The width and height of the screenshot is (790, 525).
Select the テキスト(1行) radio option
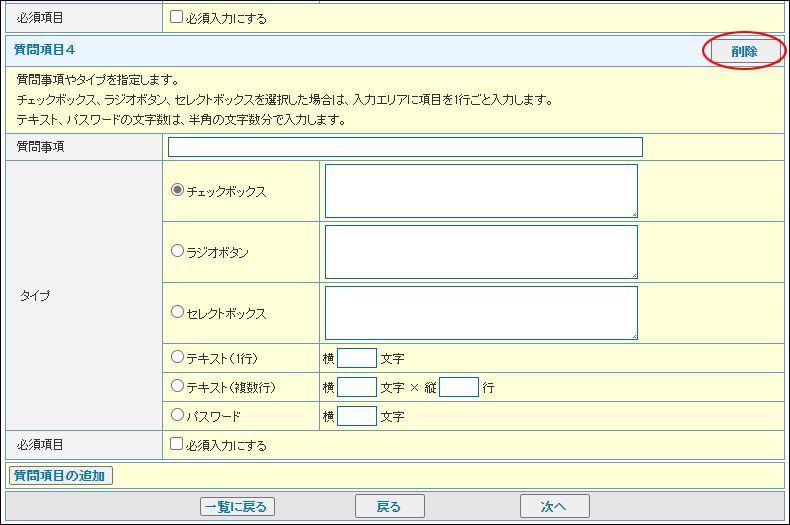[x=178, y=357]
